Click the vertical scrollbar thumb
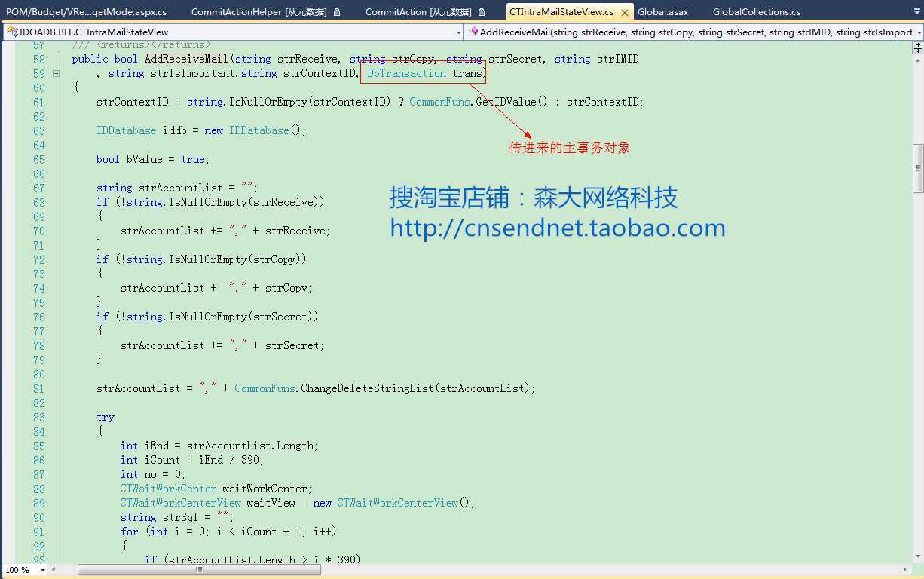The width and height of the screenshot is (924, 579). pyautogui.click(x=918, y=168)
